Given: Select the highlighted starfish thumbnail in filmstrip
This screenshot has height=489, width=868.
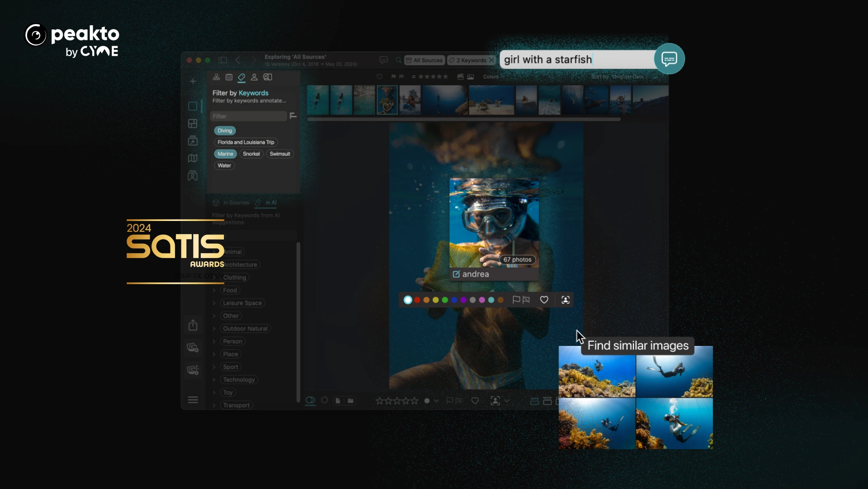Looking at the screenshot, I should point(387,100).
